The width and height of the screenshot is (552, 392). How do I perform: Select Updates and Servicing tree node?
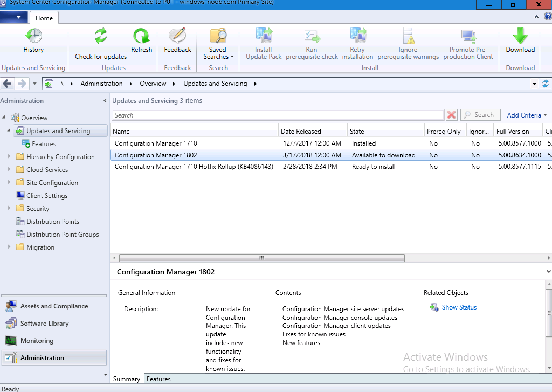pos(60,130)
